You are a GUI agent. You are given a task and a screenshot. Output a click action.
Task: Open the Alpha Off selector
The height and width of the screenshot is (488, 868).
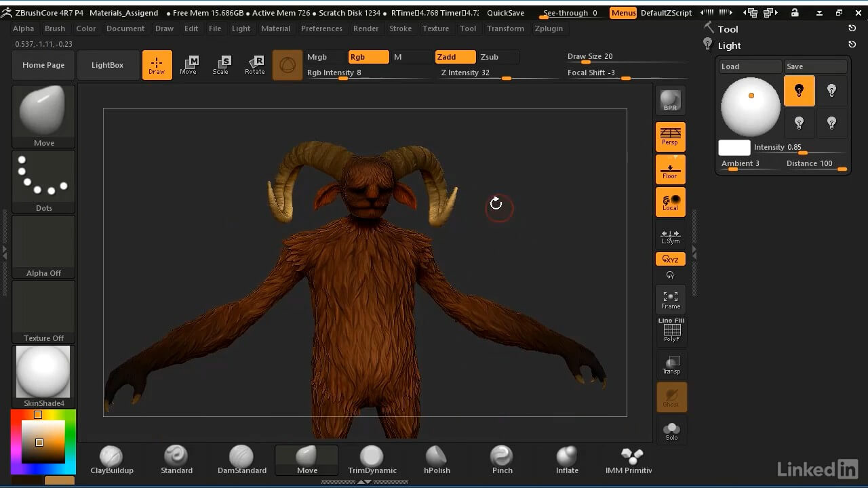point(43,247)
